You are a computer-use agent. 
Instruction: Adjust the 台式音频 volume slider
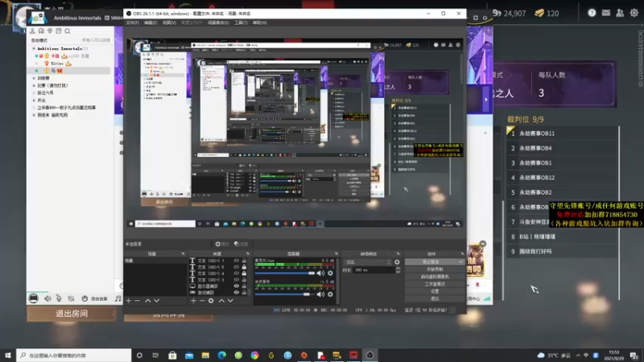coord(285,294)
